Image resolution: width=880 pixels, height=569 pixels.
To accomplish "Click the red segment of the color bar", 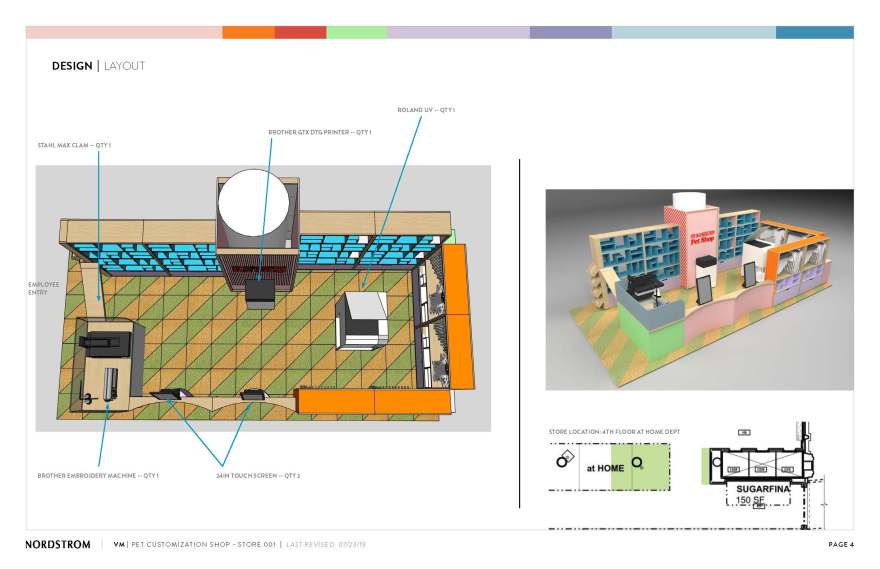I will coord(300,32).
